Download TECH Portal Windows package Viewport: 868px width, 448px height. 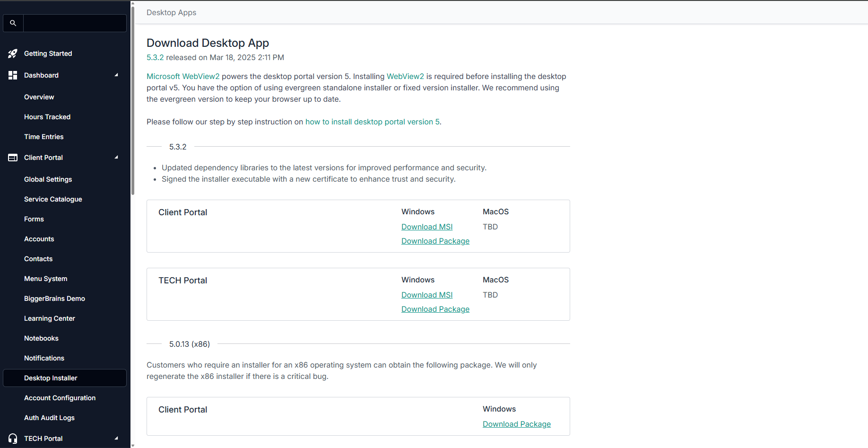click(435, 309)
